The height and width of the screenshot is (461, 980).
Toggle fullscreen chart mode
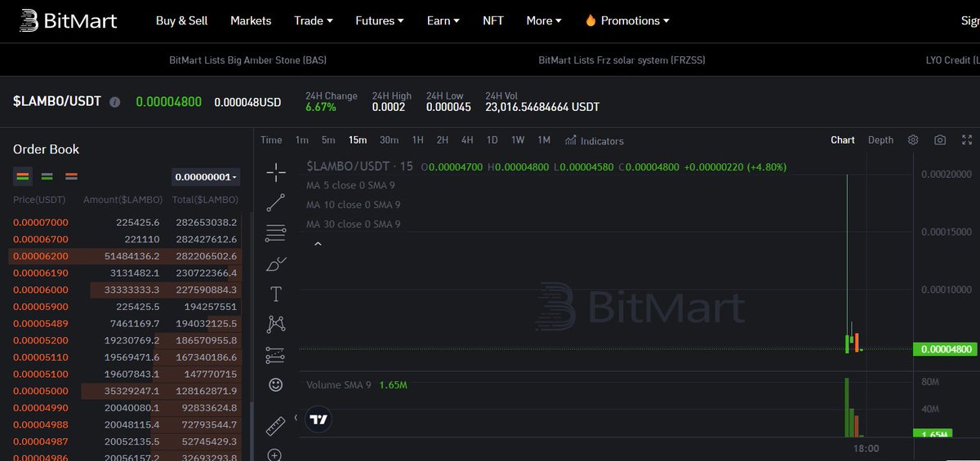click(967, 140)
